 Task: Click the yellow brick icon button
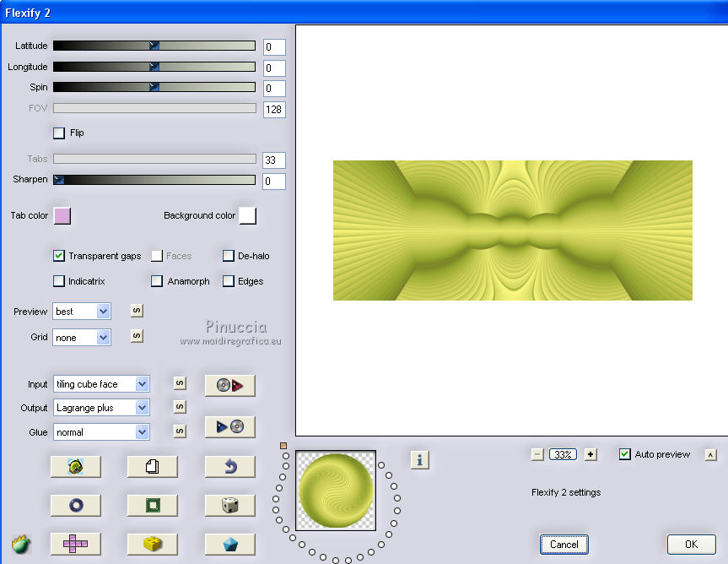pyautogui.click(x=153, y=544)
